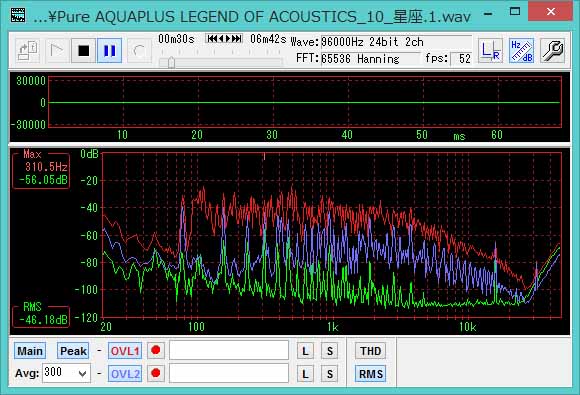Toggle the Hz/dB scale icon
Image resolution: width=580 pixels, height=395 pixels.
[521, 51]
